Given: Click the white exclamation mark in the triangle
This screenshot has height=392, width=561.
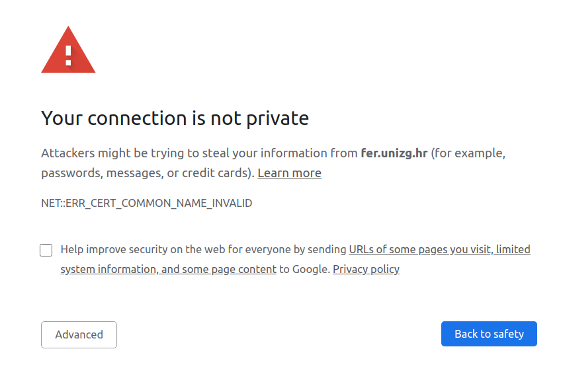Looking at the screenshot, I should [x=68, y=56].
